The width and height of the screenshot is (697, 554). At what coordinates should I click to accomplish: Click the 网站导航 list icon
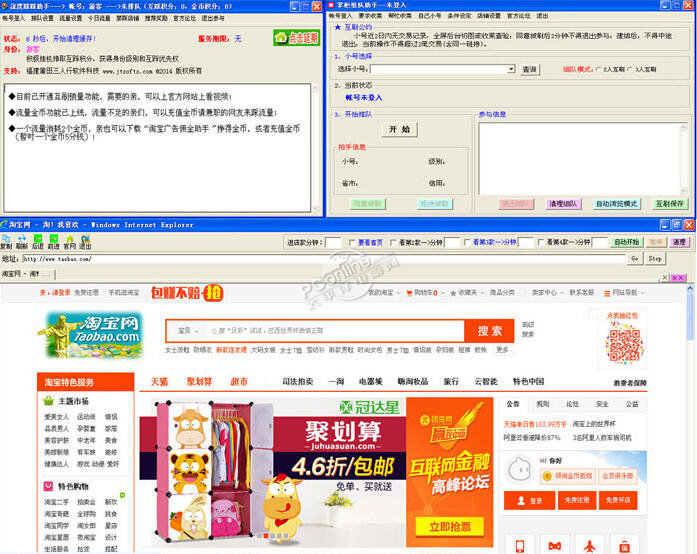pyautogui.click(x=607, y=293)
